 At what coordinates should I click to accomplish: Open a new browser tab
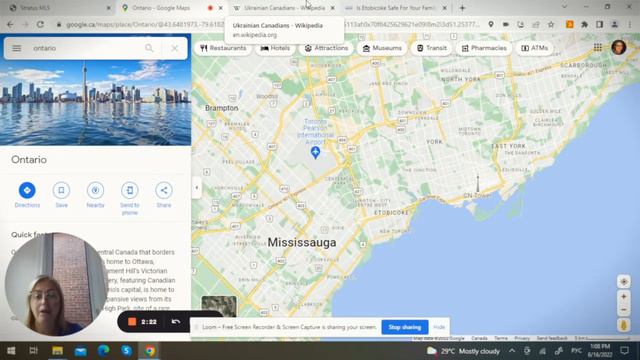[x=462, y=8]
